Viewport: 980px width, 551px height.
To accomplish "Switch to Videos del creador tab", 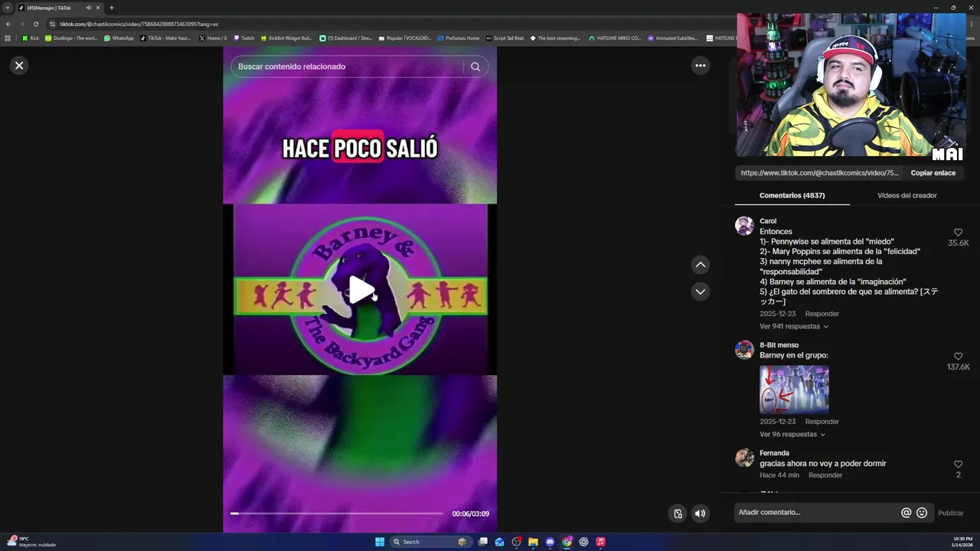I will 906,196.
